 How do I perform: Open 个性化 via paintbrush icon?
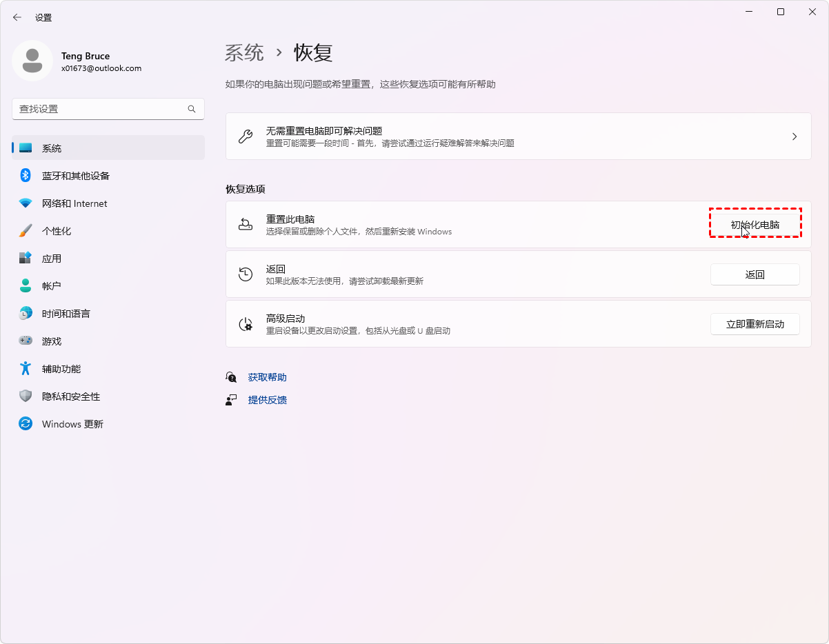(26, 231)
